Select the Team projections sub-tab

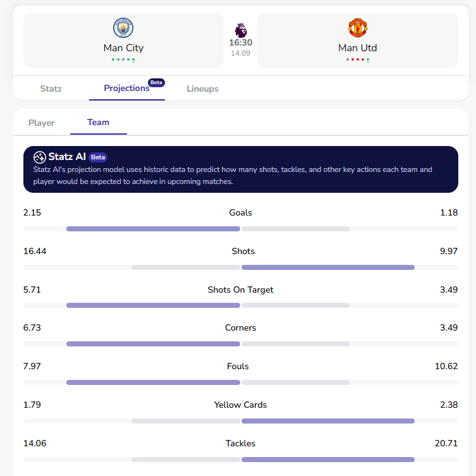(x=98, y=123)
